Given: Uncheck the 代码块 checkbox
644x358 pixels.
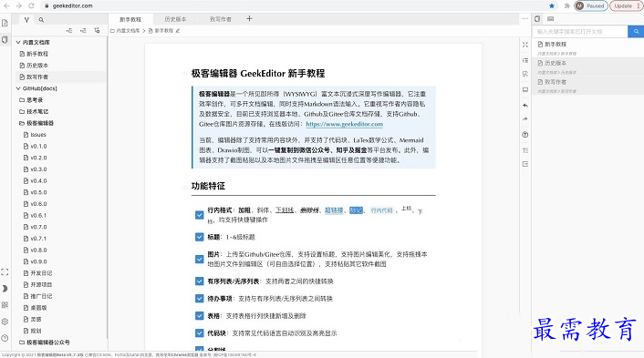Looking at the screenshot, I should 199,333.
